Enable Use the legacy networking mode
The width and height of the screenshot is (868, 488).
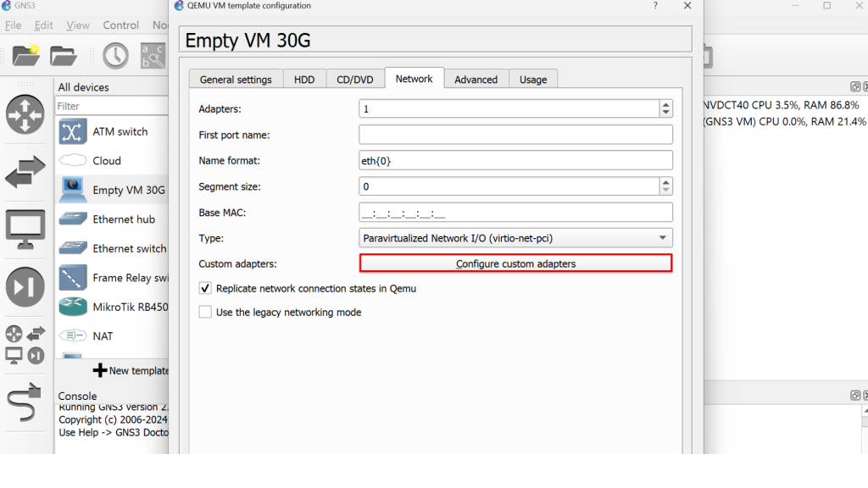point(205,312)
